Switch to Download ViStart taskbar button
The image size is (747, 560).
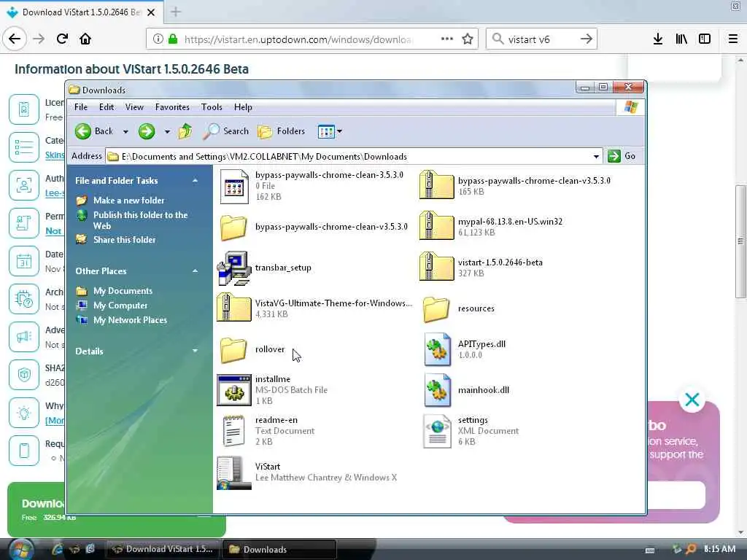(163, 549)
